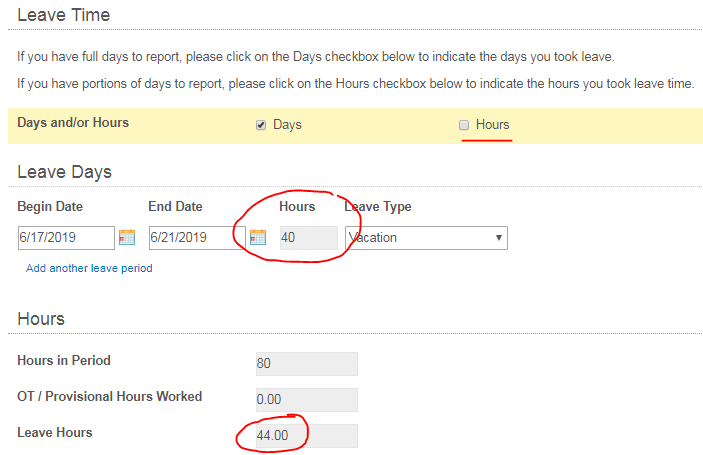Select the Leave Days Hours field showing 40
703x455 pixels.
point(307,238)
